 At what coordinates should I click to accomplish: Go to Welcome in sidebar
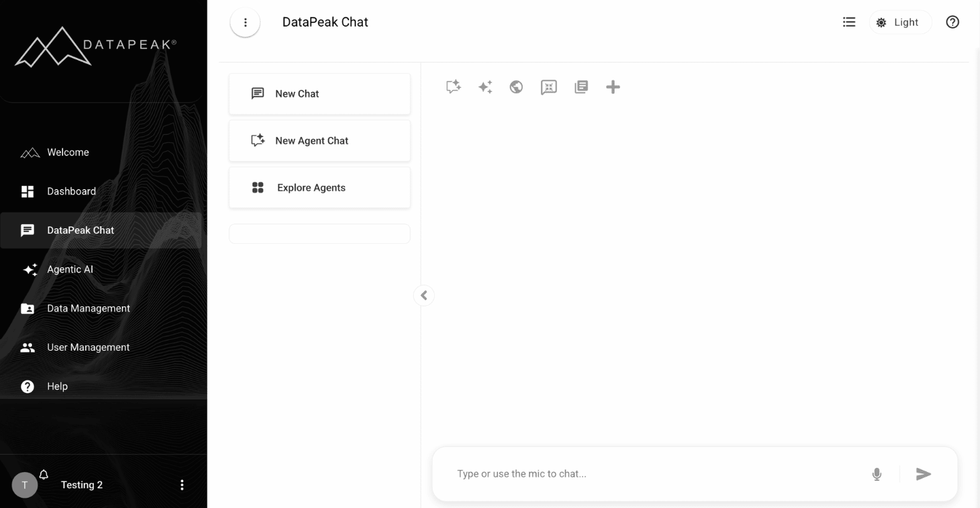coord(101,153)
